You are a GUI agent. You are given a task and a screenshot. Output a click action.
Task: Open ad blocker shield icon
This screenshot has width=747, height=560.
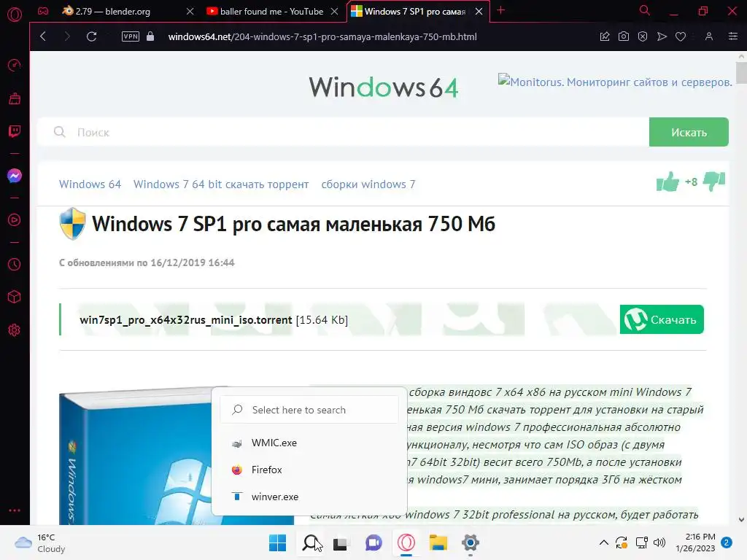click(x=643, y=36)
